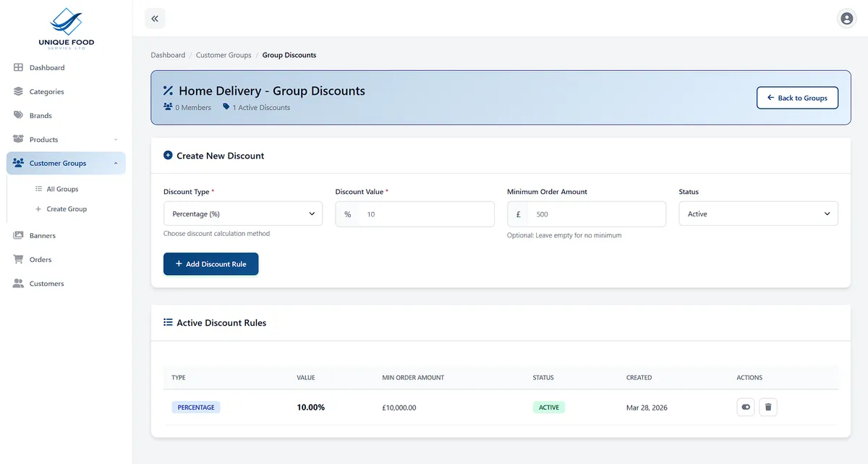The image size is (868, 464).
Task: Click the Categories layers icon
Action: point(19,91)
